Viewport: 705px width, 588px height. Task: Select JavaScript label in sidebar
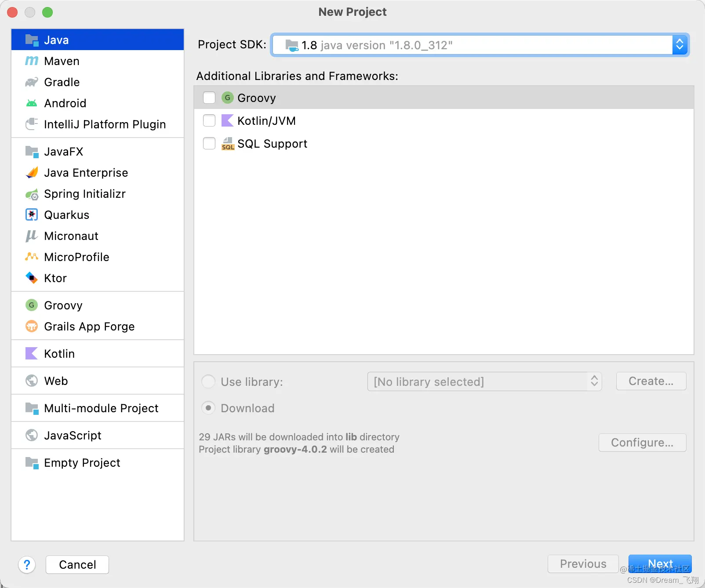click(73, 436)
